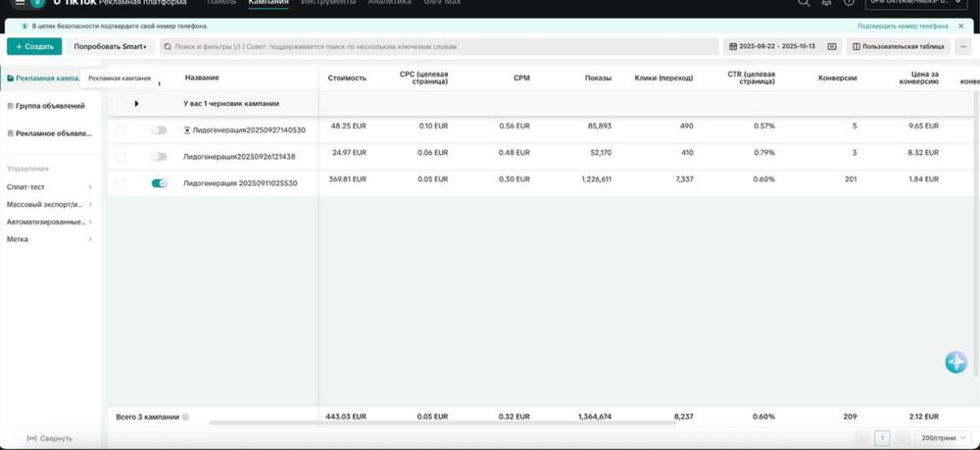
Task: Click the conversions value 201
Action: point(851,179)
